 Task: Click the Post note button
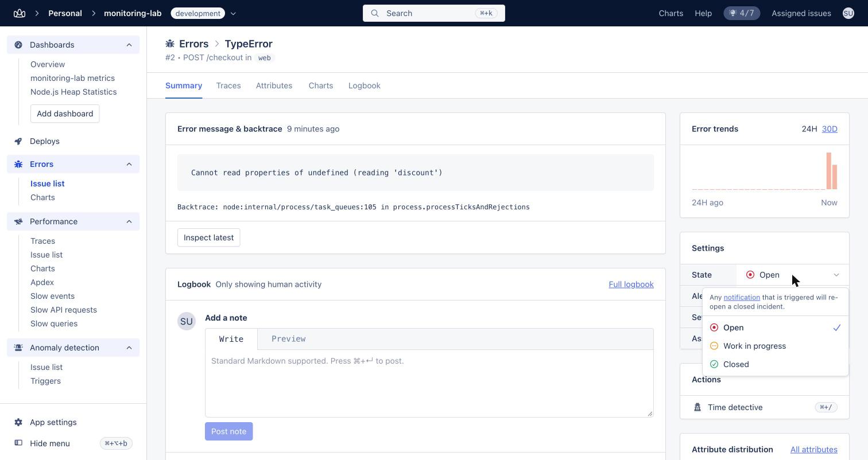(x=229, y=431)
